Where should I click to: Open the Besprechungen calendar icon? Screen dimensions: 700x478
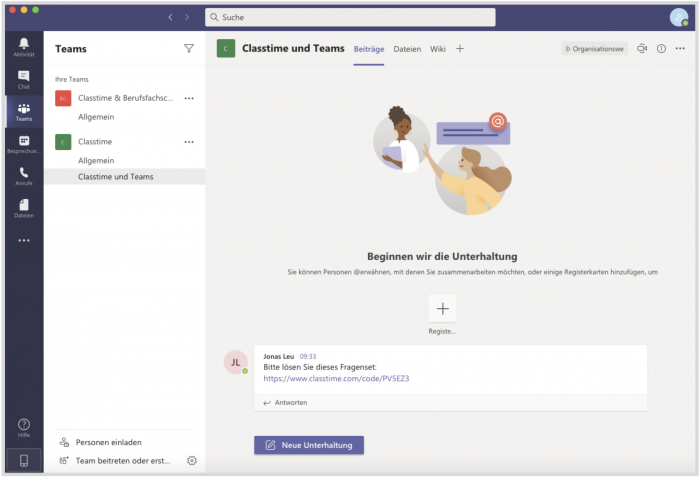click(x=24, y=144)
